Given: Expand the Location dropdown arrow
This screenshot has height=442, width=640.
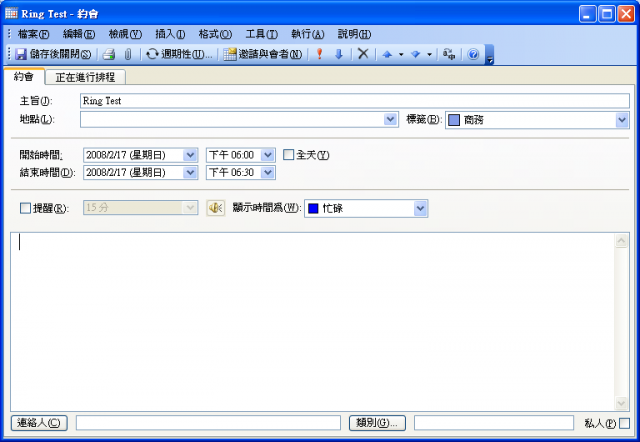Looking at the screenshot, I should point(391,119).
